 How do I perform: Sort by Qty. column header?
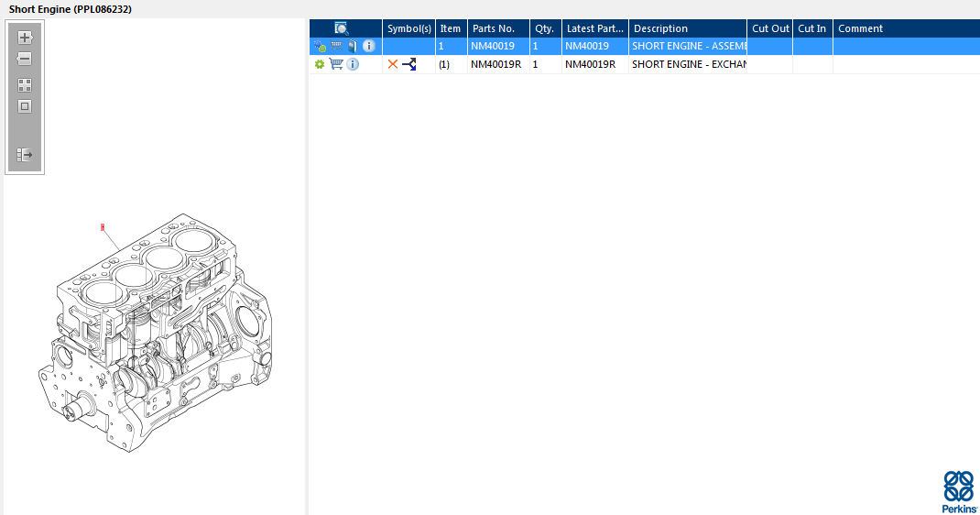pyautogui.click(x=546, y=28)
